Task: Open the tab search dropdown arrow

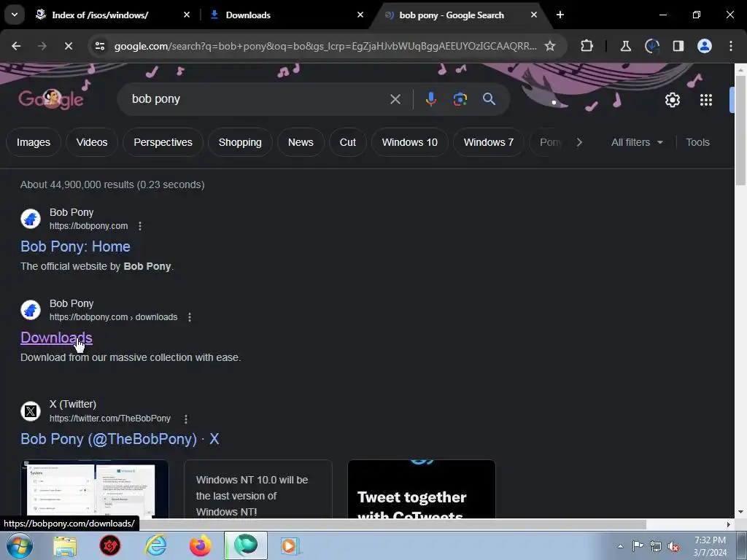Action: point(15,15)
